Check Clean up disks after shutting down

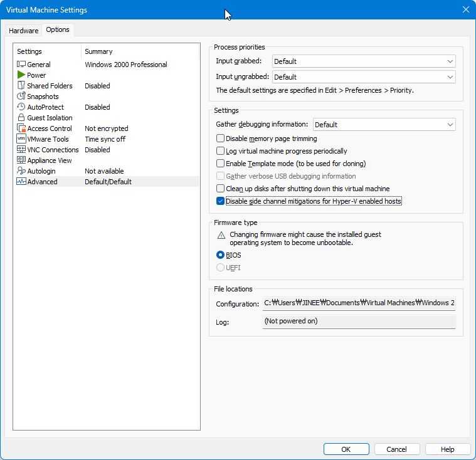click(220, 189)
